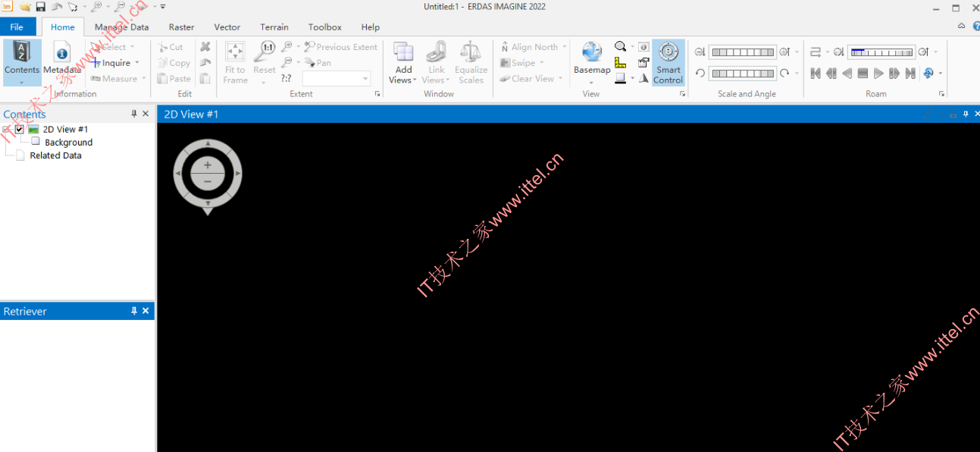Screen dimensions: 980x452
Task: Jump to roam start
Action: [816, 74]
